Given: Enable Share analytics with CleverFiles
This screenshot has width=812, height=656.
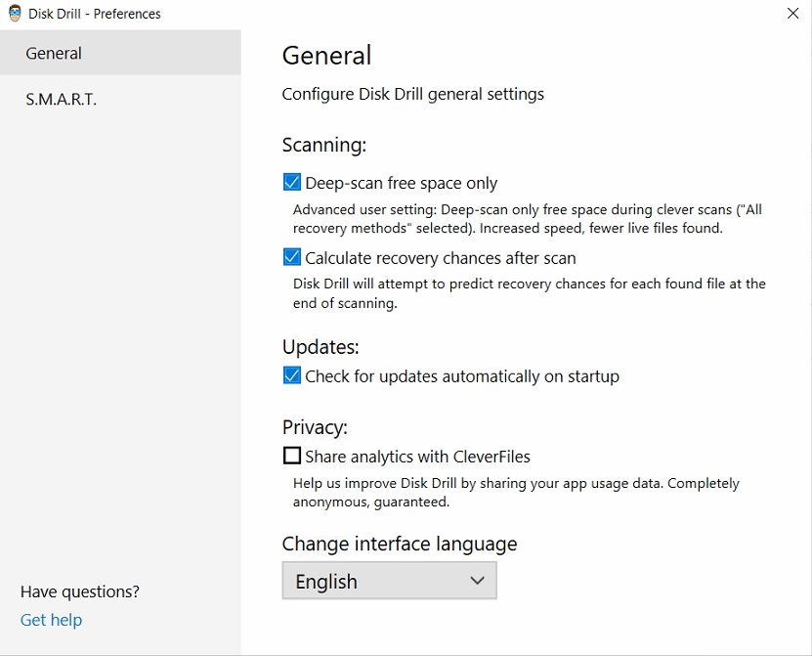Looking at the screenshot, I should click(292, 456).
